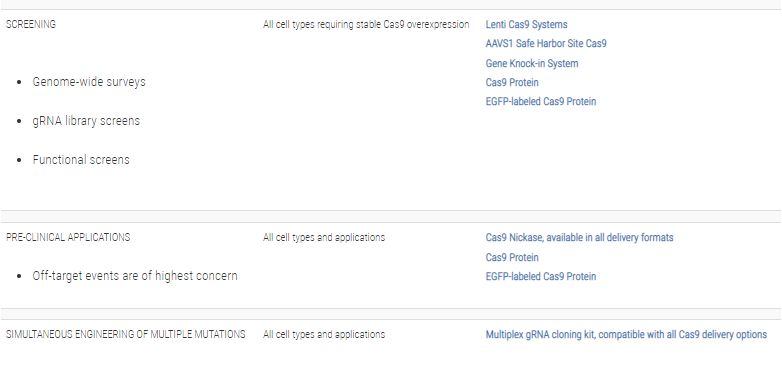Open Cas9 Protein link in Screening row
This screenshot has width=782, height=385.
[512, 82]
